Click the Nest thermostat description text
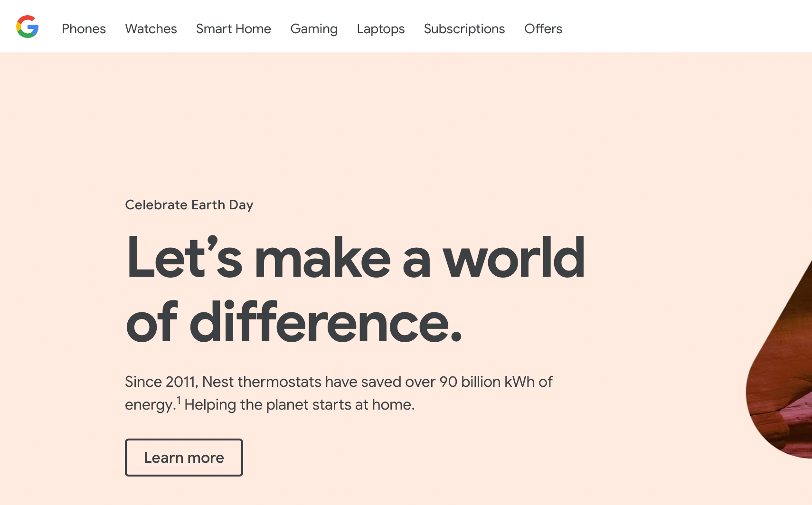 click(338, 393)
